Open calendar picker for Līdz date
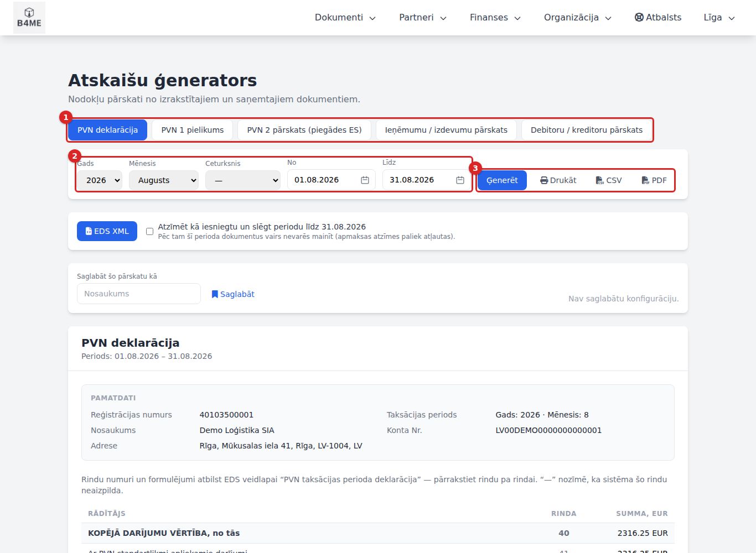756x553 pixels. [460, 180]
